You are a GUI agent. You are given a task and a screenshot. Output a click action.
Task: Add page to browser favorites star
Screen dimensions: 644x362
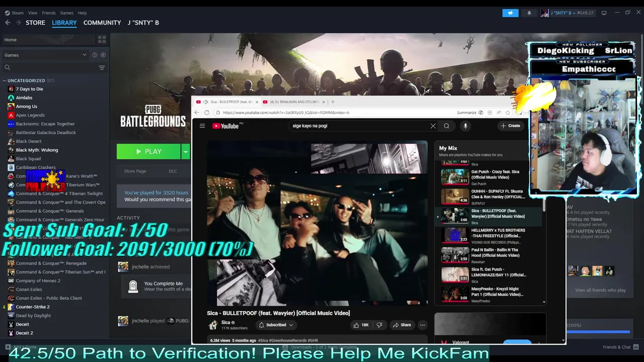click(x=508, y=113)
